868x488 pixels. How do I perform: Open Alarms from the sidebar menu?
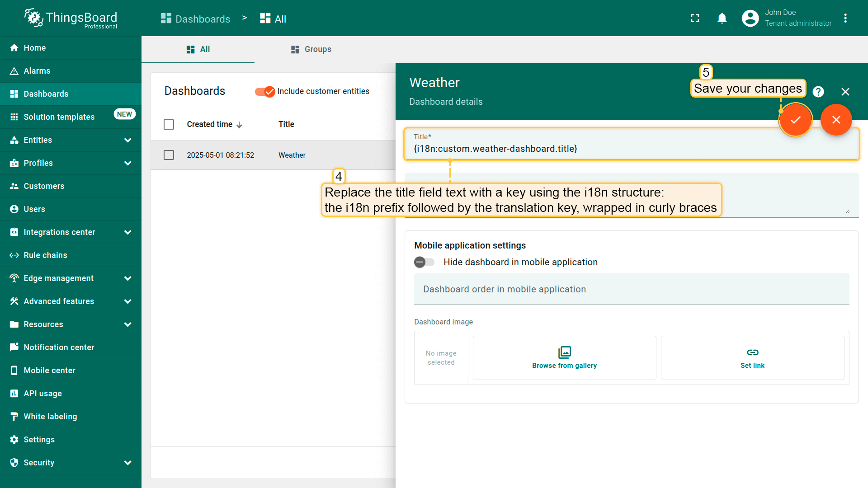tap(37, 71)
